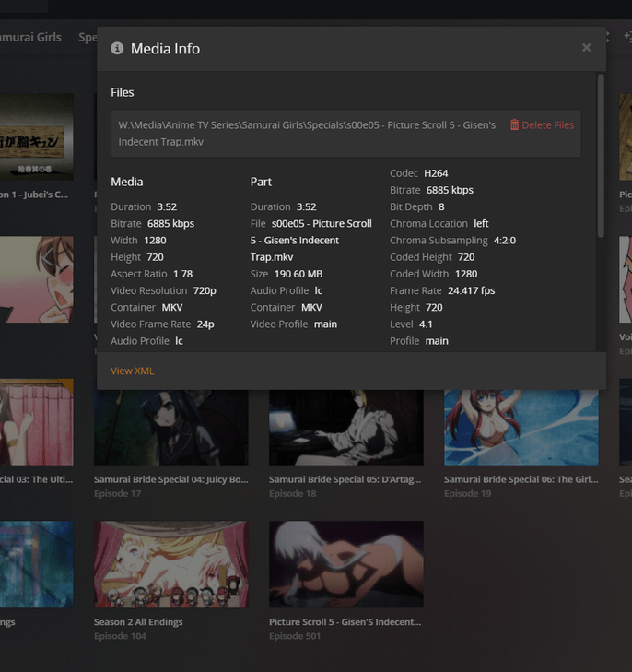Select the file path ending in Indecent Trap.mkv

[x=307, y=134]
